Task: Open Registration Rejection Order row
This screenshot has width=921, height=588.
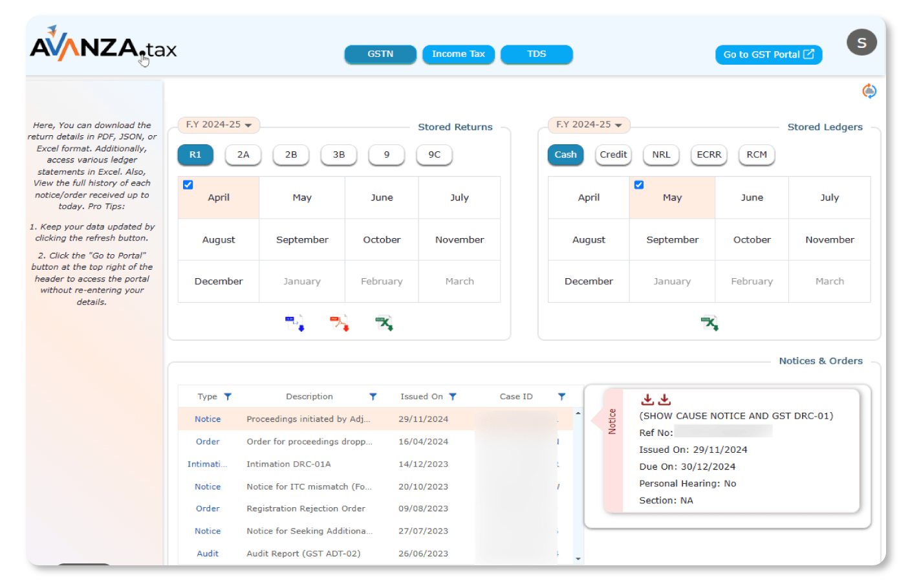Action: coord(375,509)
